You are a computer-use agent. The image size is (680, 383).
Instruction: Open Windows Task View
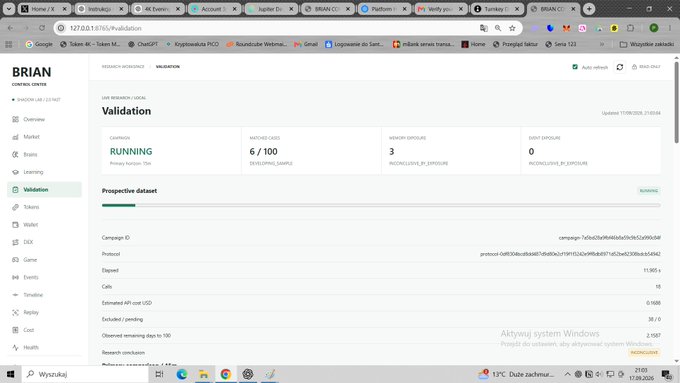click(159, 374)
